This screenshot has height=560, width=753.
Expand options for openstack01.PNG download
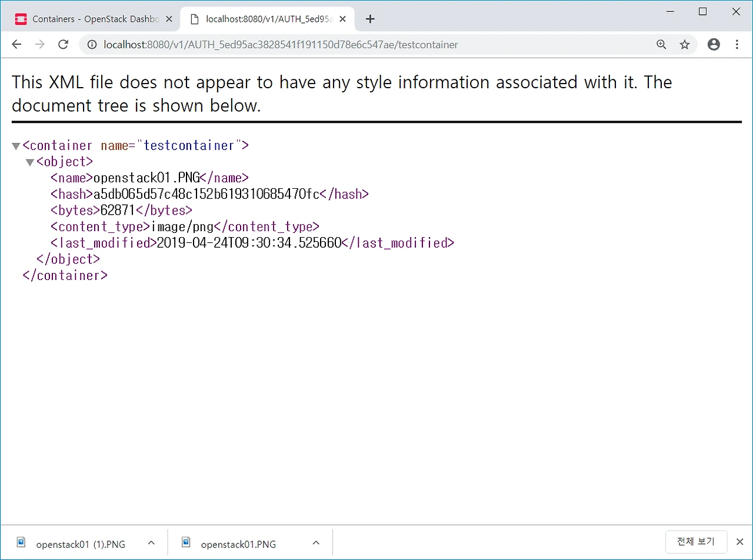(316, 543)
